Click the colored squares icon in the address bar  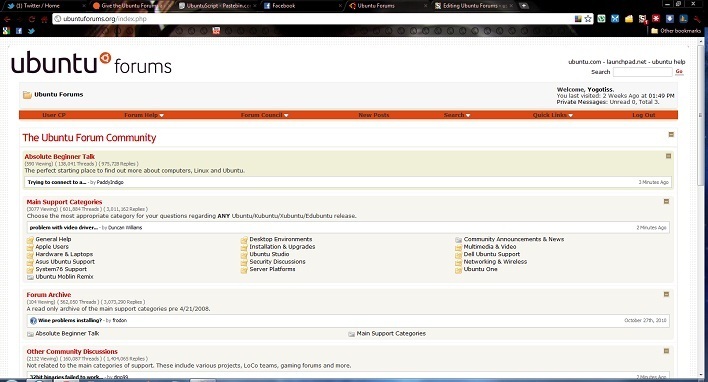coord(578,19)
